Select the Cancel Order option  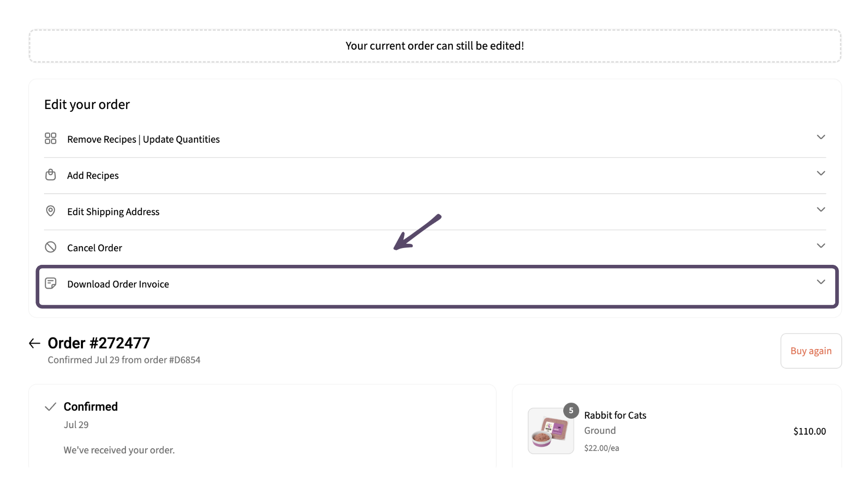pos(435,248)
